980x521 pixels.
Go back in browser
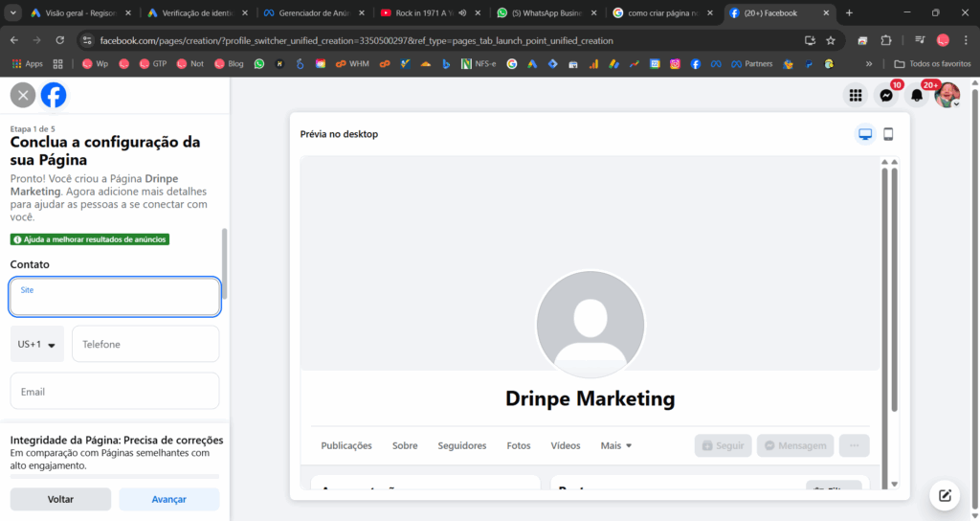(x=13, y=40)
